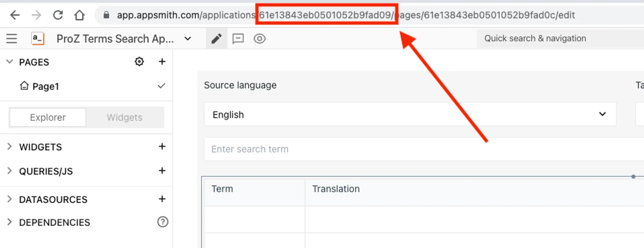Reload the page with refresh icon
This screenshot has width=644, height=248.
pos(58,15)
